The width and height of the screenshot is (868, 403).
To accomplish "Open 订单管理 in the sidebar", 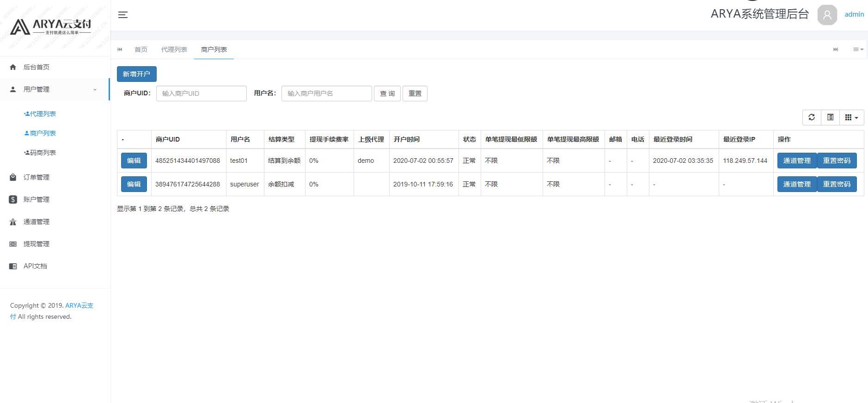I will tap(55, 177).
